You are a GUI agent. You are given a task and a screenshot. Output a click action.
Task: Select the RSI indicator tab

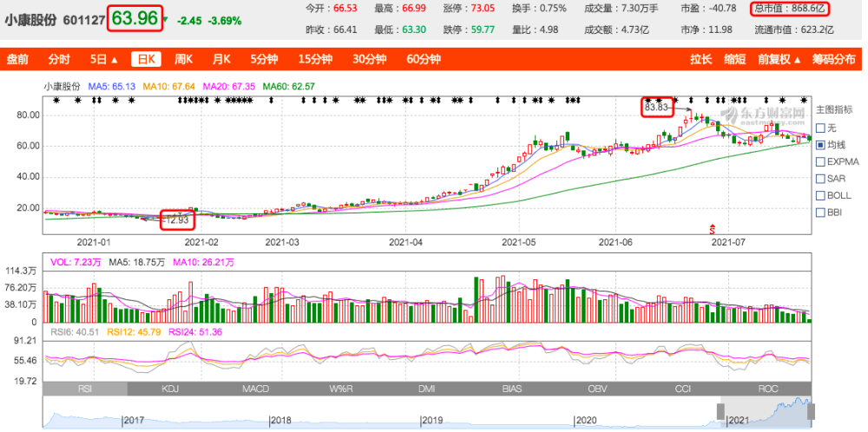(x=85, y=389)
